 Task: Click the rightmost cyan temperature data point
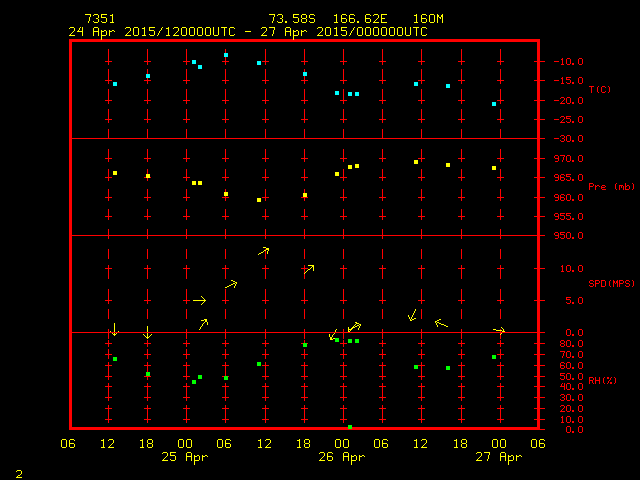click(494, 104)
